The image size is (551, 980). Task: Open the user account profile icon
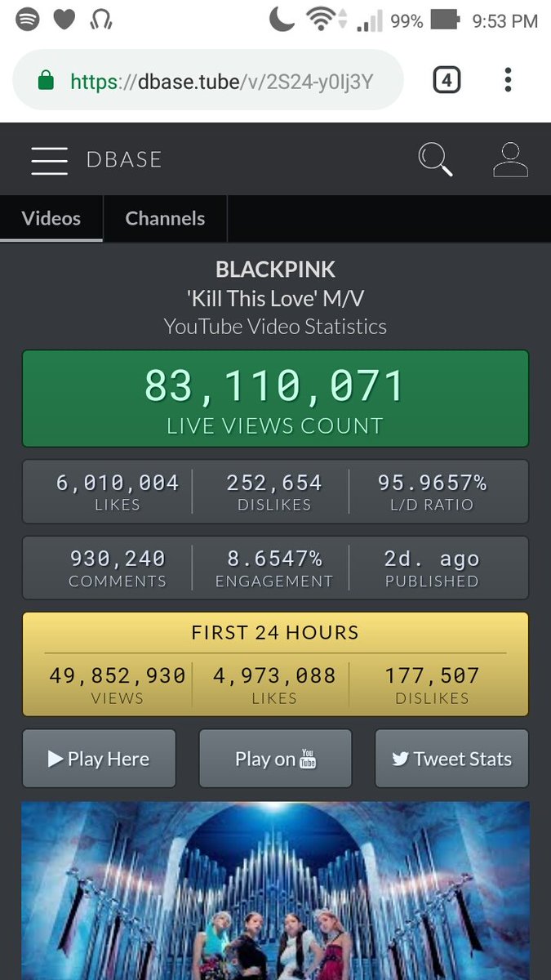(510, 159)
